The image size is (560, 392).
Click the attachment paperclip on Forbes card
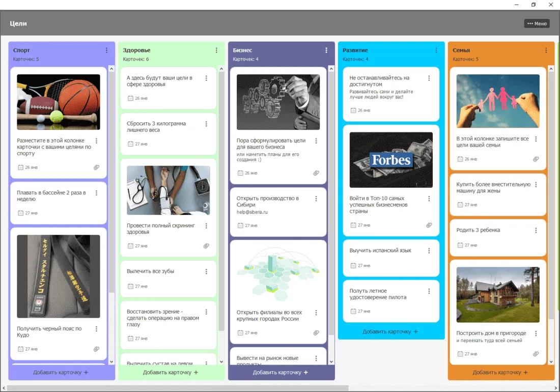[x=429, y=225]
